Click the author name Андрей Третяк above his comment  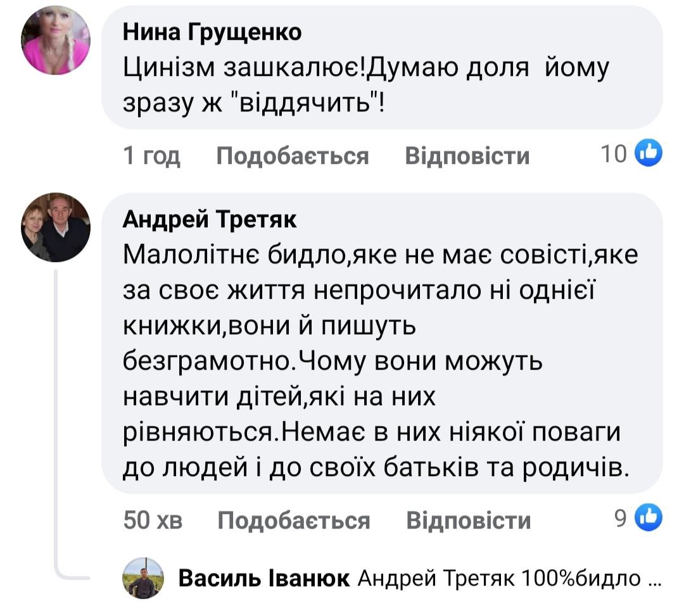tap(210, 220)
